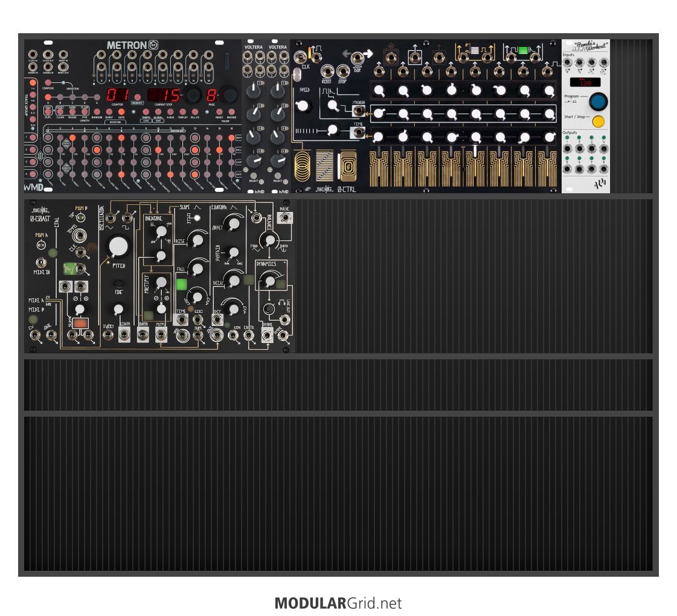Click the BURST button on METRON
The width and height of the screenshot is (677, 616).
pos(109,112)
